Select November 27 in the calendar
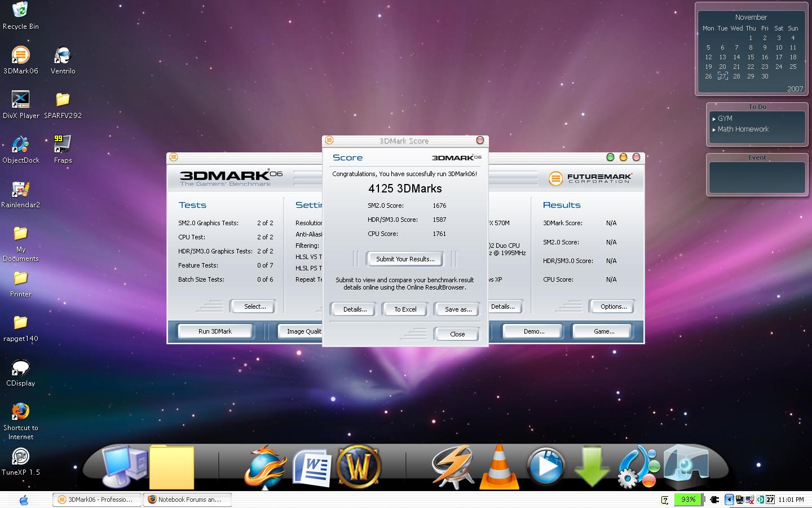Viewport: 812px width, 508px height. (x=722, y=76)
